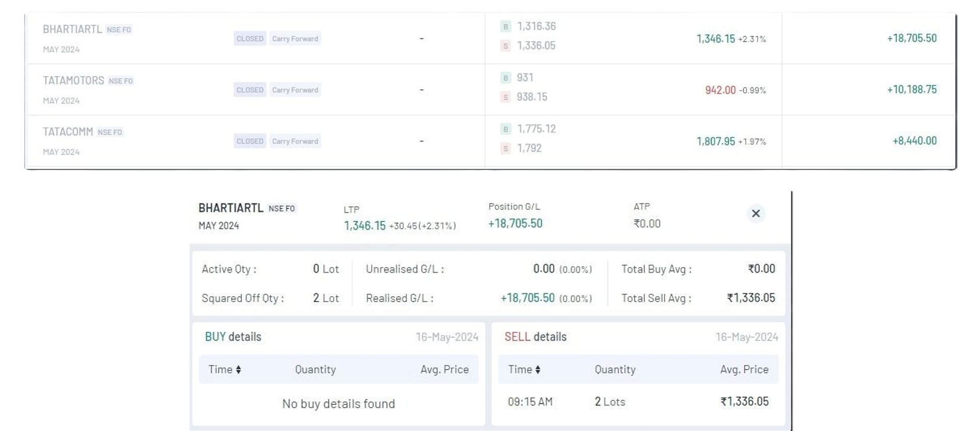Click CLOSED badge on BHARTIARTL row
Screen dimensions: 980x431
click(250, 39)
